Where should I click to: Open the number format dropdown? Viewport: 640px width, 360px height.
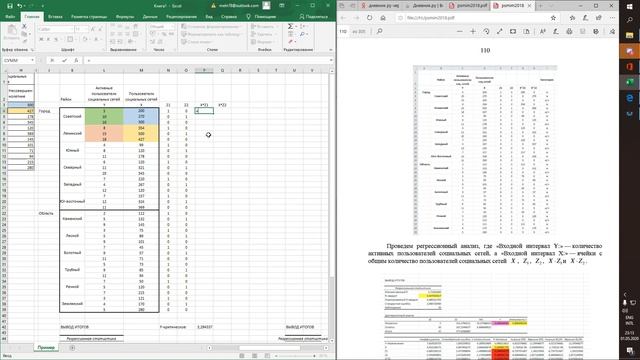(173, 27)
